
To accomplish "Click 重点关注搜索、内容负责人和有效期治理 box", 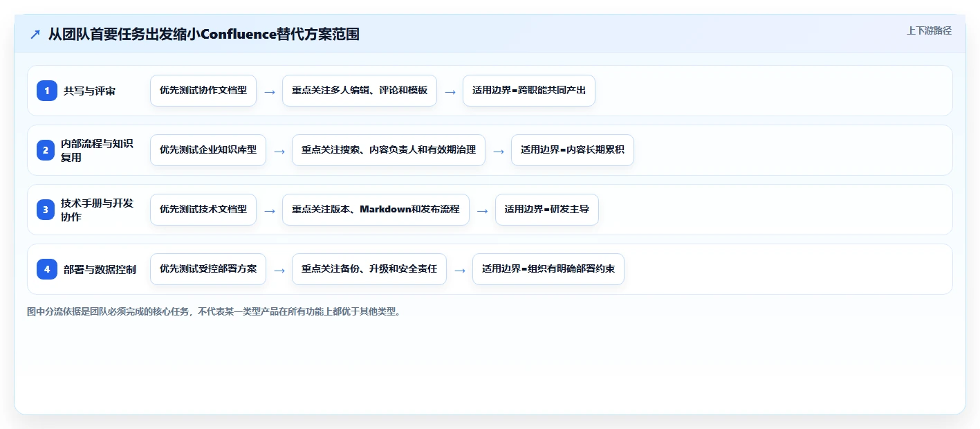I will (389, 150).
